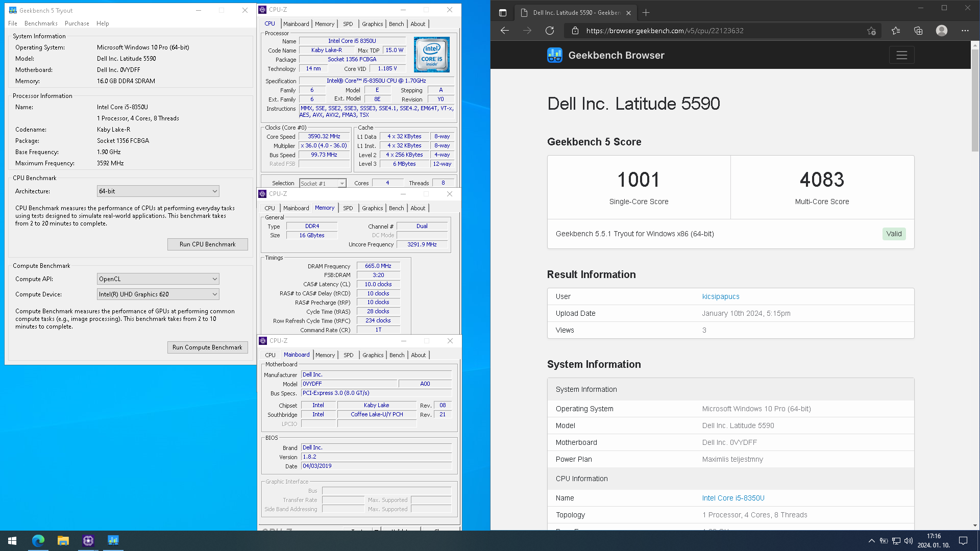Select CPU tab in middle CPU-Z window
The height and width of the screenshot is (551, 980).
coord(270,208)
